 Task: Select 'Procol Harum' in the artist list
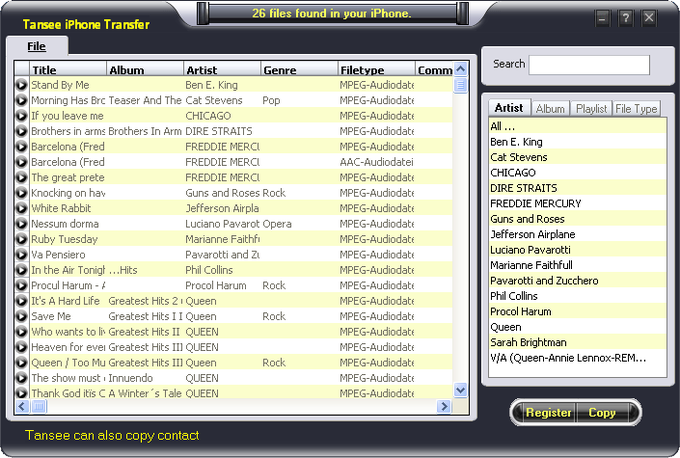pyautogui.click(x=577, y=311)
